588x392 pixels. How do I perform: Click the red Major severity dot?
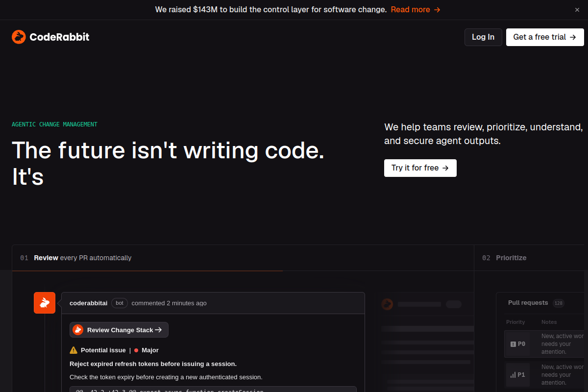(x=136, y=350)
